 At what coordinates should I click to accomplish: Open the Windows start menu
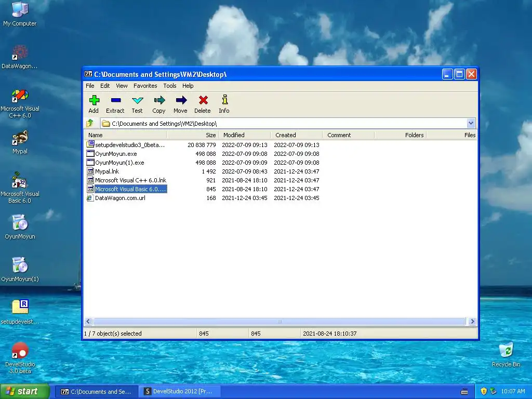click(25, 391)
